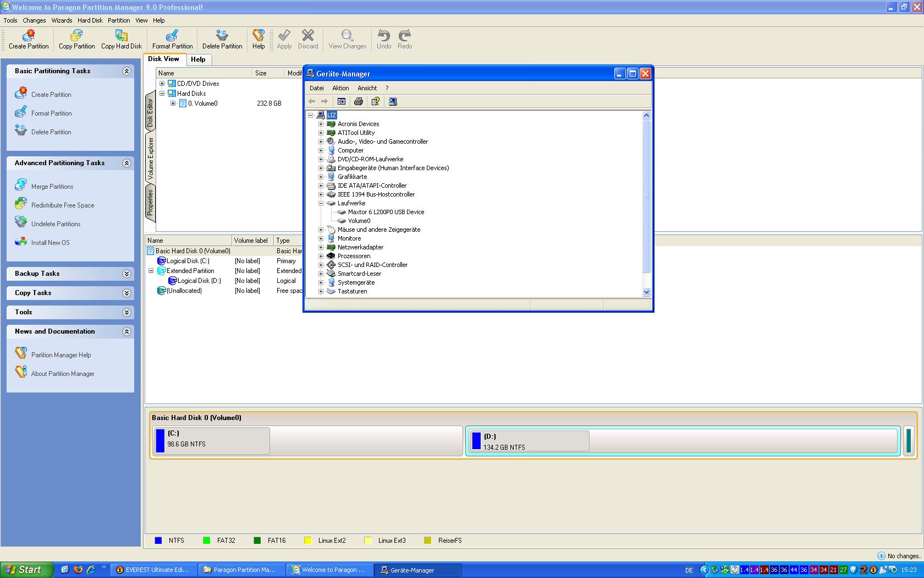Expand the Backup Tasks panel
The width and height of the screenshot is (924, 578).
click(x=127, y=274)
